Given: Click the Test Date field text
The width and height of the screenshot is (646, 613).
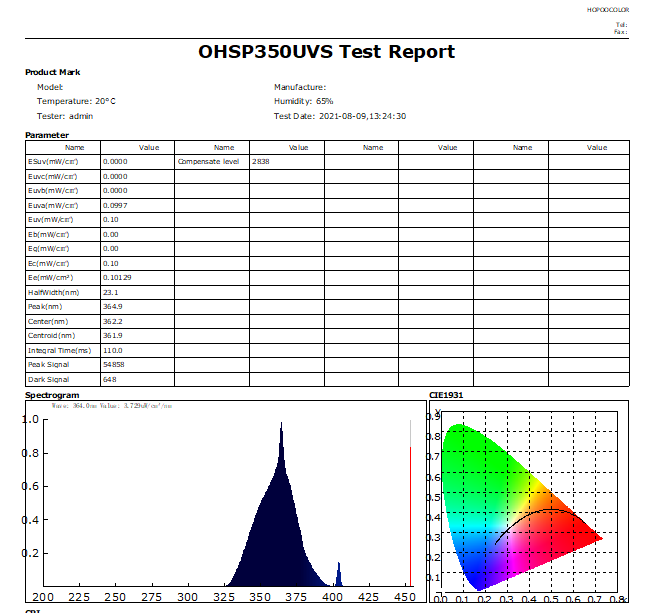Looking at the screenshot, I should (340, 116).
